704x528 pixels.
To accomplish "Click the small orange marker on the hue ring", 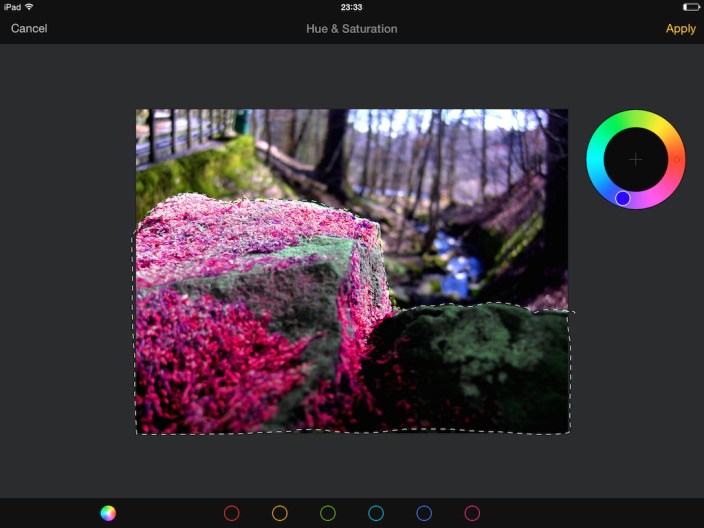I will [x=676, y=159].
